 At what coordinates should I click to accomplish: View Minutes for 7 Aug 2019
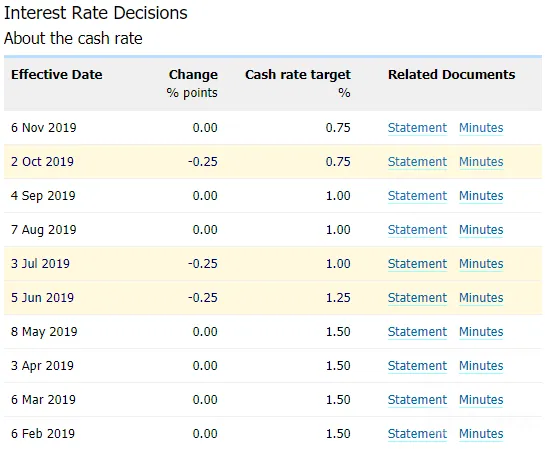click(x=481, y=230)
